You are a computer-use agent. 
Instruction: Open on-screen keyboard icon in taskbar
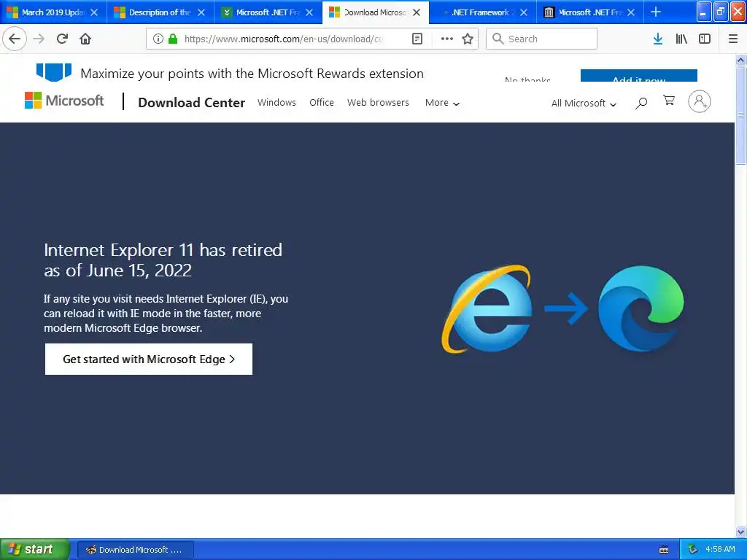664,550
